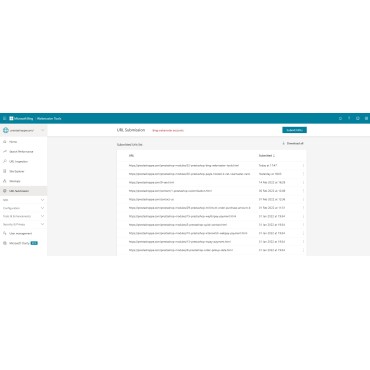The width and height of the screenshot is (370, 370).
Task: Open the notifications icon in header
Action: coord(340,118)
